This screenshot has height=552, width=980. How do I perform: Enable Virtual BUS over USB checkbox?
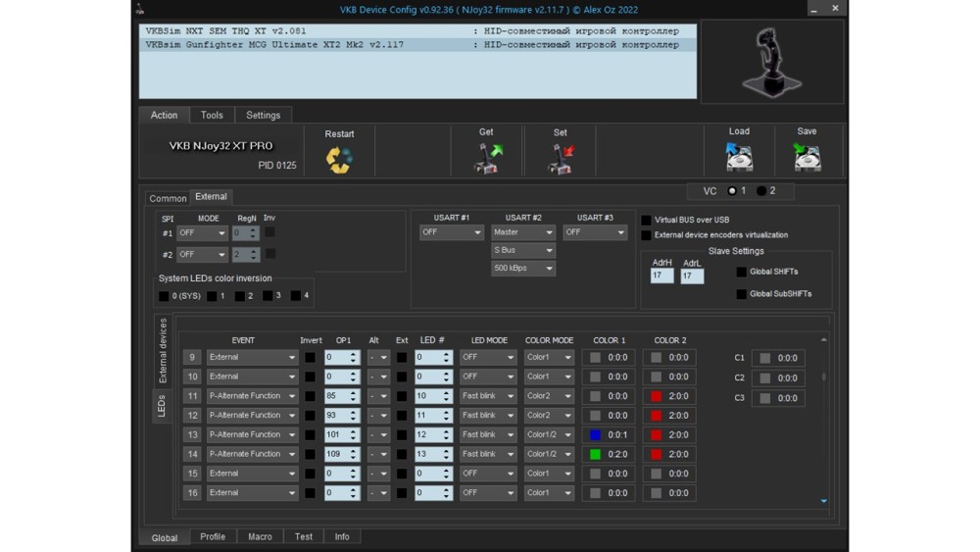coord(646,221)
